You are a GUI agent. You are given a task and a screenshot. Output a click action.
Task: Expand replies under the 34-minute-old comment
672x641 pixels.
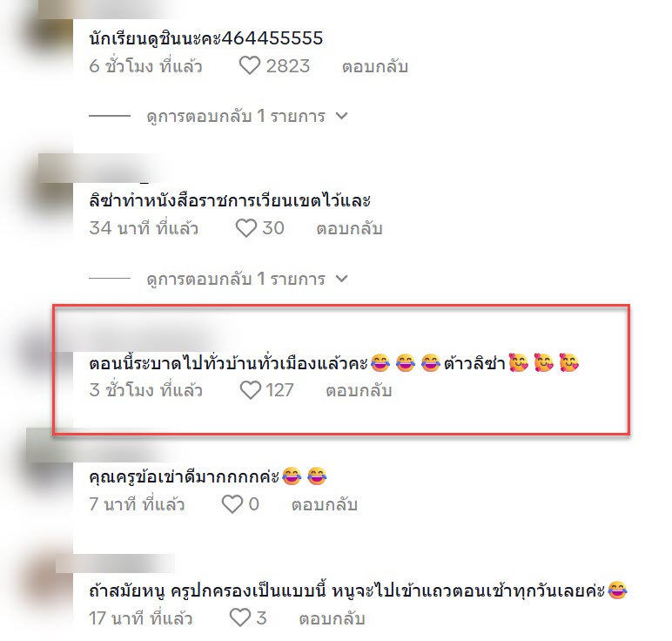point(236,279)
